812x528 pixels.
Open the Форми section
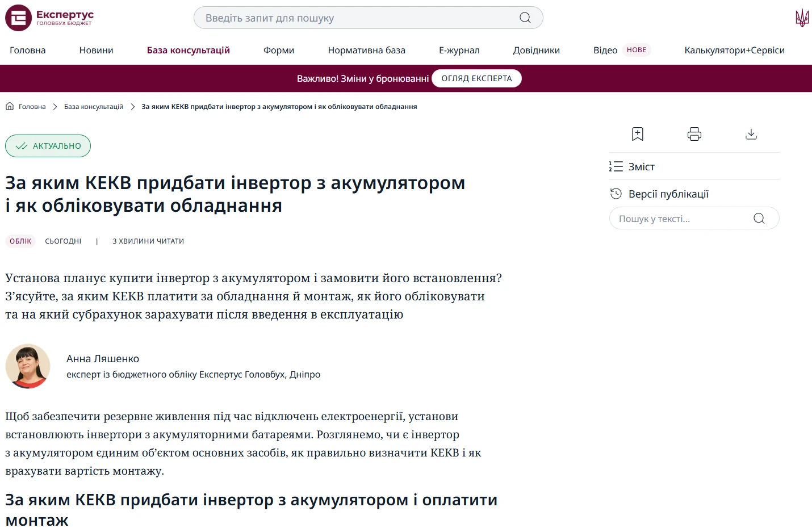click(x=279, y=50)
